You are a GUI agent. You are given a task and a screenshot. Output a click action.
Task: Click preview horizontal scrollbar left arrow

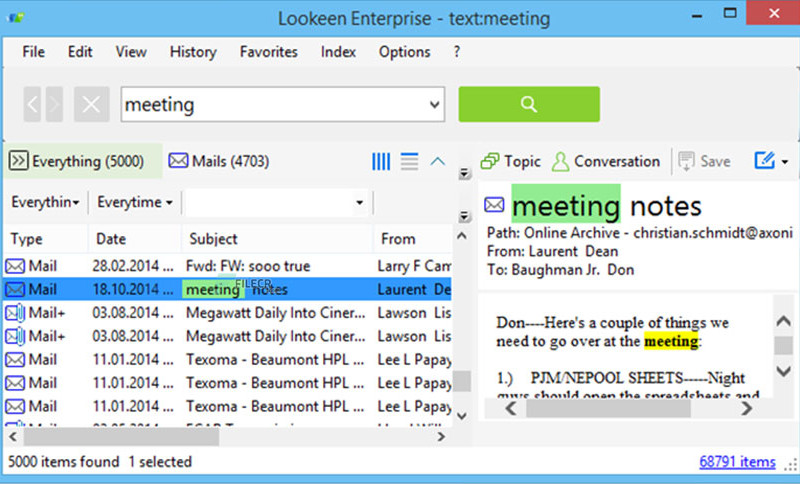click(511, 408)
